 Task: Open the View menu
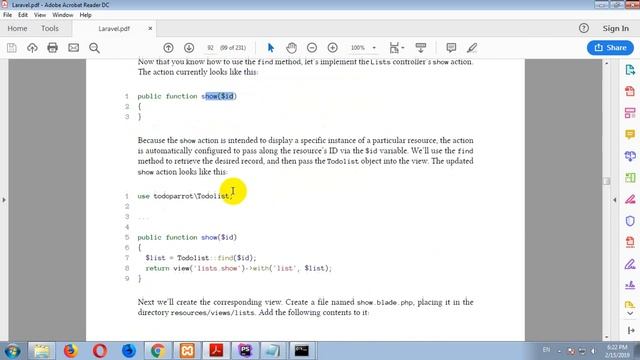pyautogui.click(x=40, y=15)
